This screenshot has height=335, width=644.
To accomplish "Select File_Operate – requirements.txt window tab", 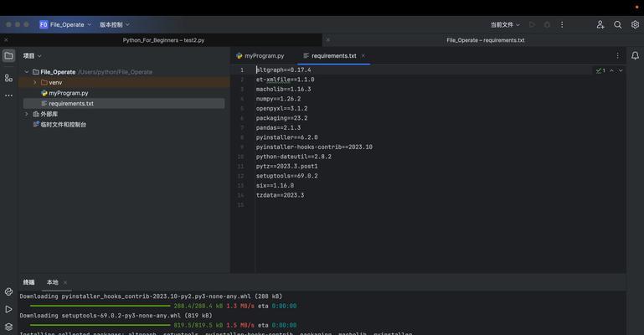I will (x=486, y=40).
